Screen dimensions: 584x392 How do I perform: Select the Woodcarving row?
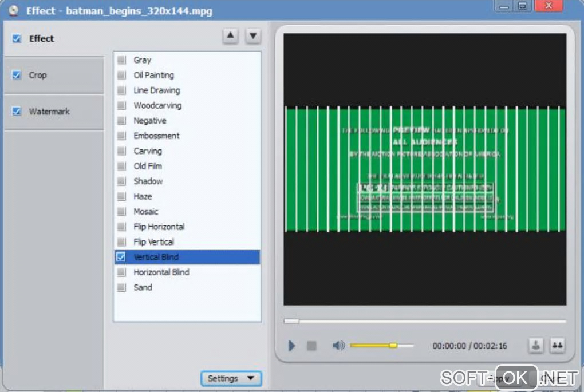point(187,105)
